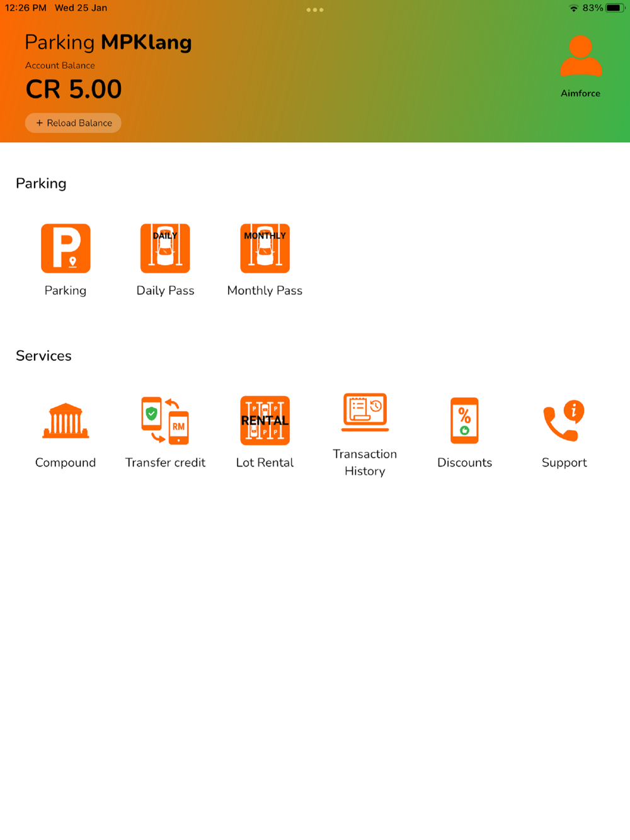Image resolution: width=630 pixels, height=840 pixels.
Task: Tap the three-dot multitasking indicator
Action: [315, 9]
